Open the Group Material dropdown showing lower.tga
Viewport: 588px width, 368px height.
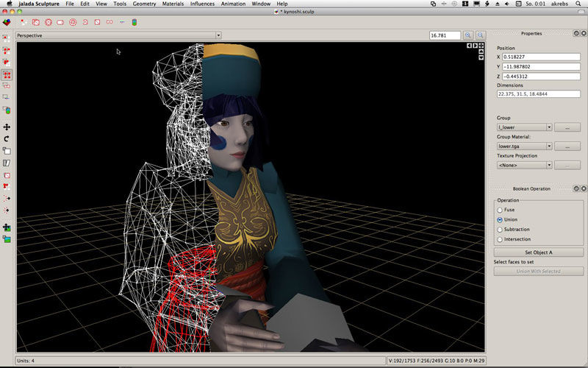[524, 146]
